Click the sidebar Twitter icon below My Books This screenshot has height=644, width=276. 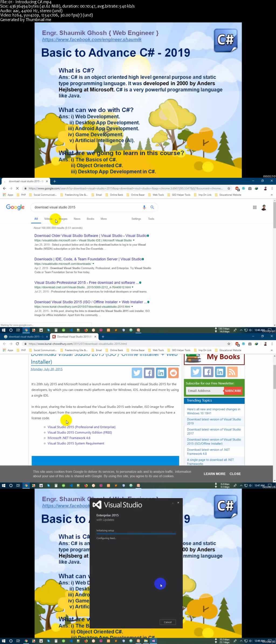pos(196,372)
